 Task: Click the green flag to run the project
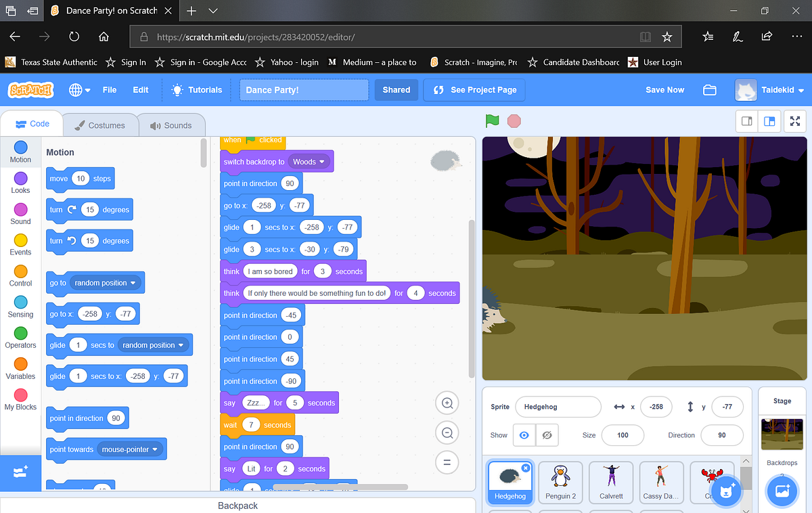tap(492, 121)
